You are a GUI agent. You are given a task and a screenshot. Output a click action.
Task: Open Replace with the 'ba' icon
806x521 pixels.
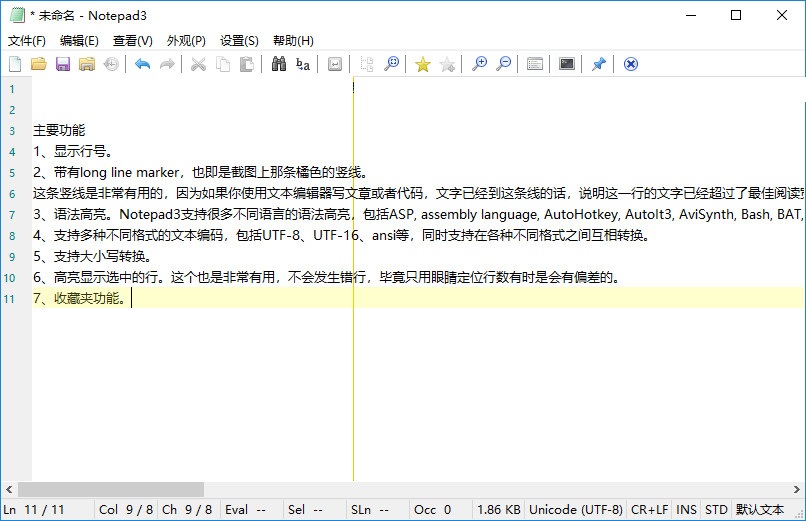point(303,64)
